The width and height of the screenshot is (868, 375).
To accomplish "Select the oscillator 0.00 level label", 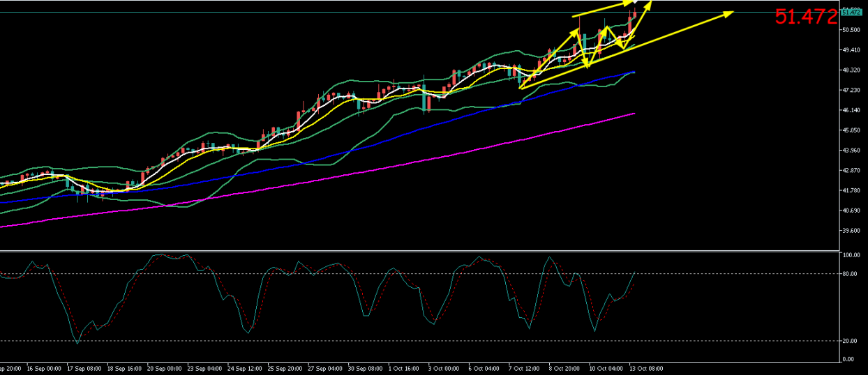I will [848, 359].
